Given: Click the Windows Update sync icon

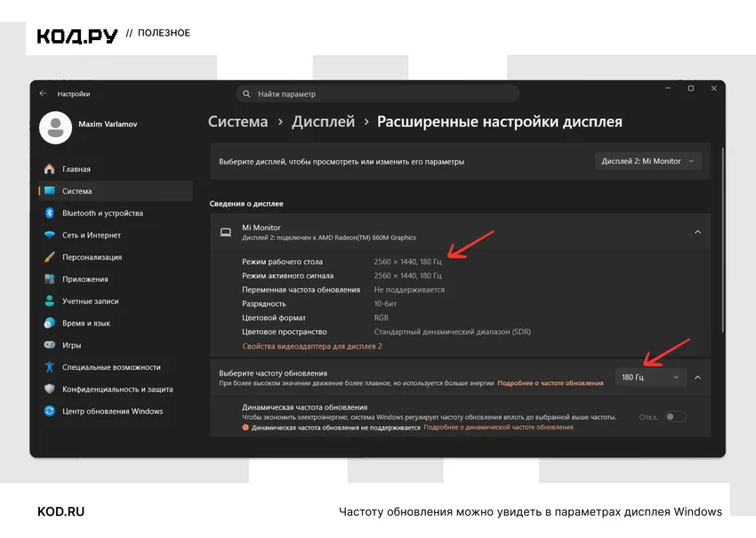Looking at the screenshot, I should click(49, 411).
